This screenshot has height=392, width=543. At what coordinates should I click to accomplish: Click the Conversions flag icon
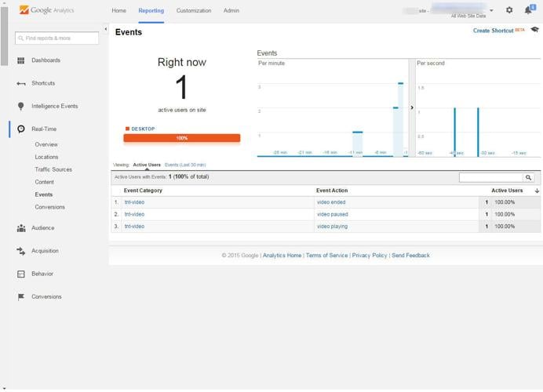(21, 297)
